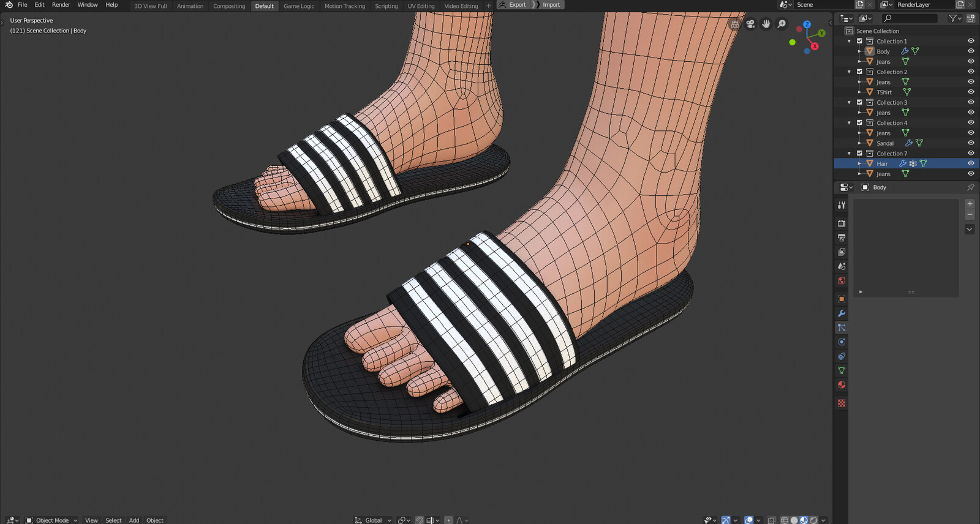Click the Blender logo menu icon
This screenshot has height=524, width=980.
9,5
